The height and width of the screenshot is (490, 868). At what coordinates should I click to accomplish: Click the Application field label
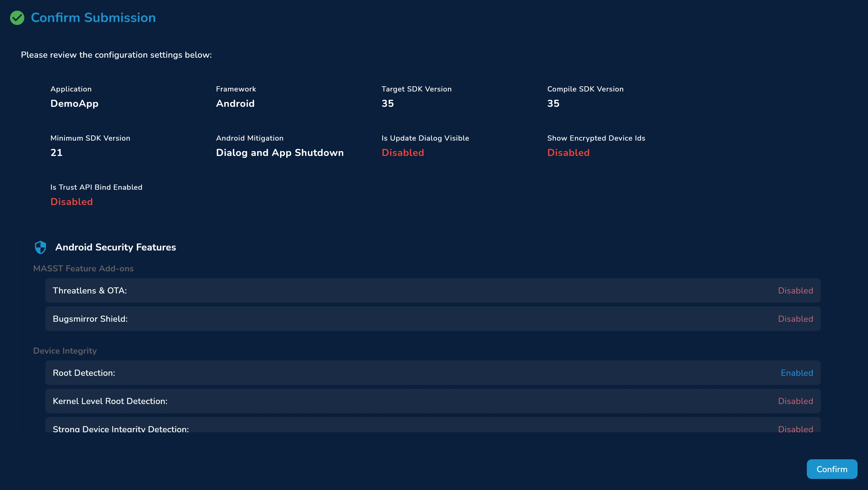point(71,89)
